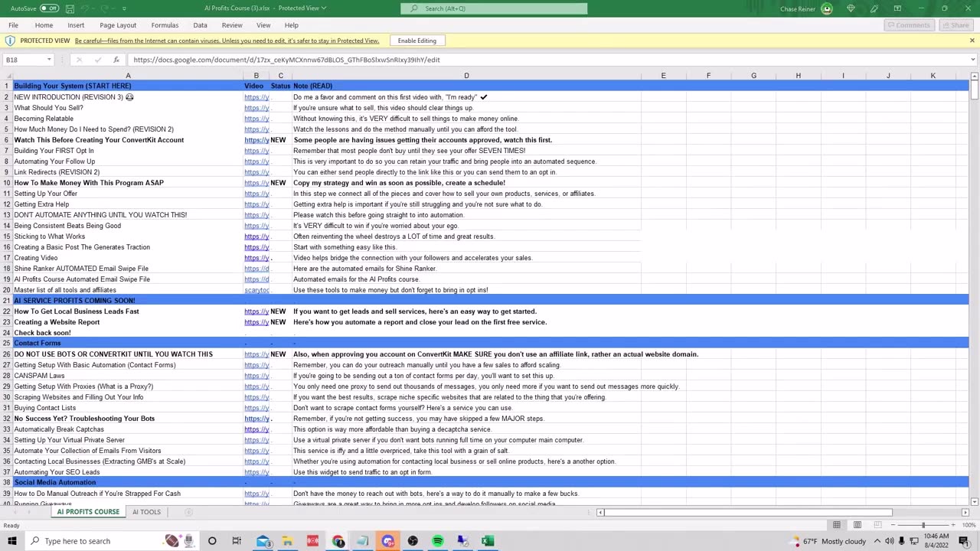
Task: Click the horizontal scrollbar right arrow
Action: pos(965,512)
